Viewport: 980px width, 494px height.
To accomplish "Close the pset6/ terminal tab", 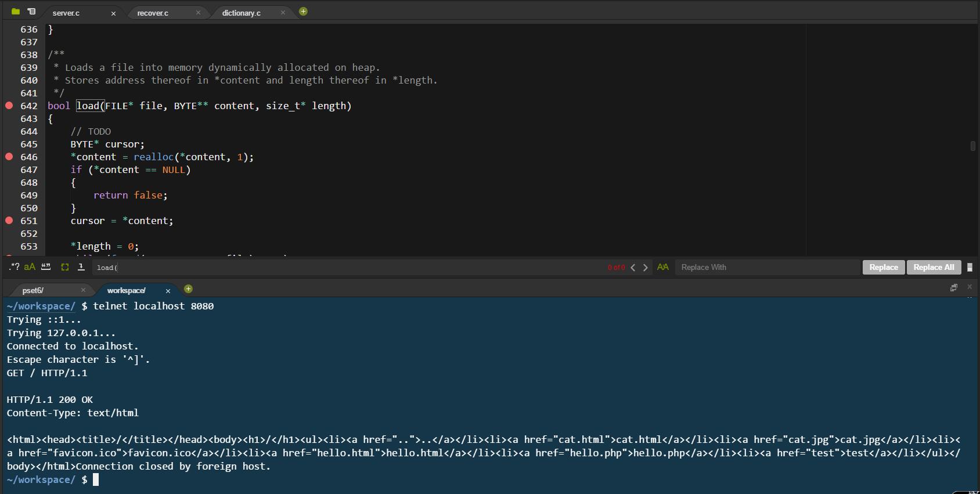I will click(x=83, y=290).
